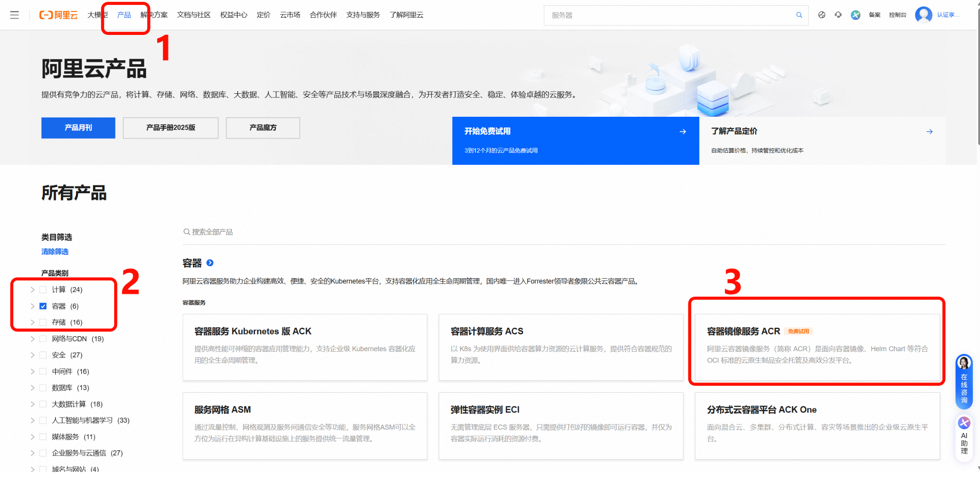Click the 搜索全部产品 magnifier icon
Image resolution: width=980 pixels, height=494 pixels.
187,232
